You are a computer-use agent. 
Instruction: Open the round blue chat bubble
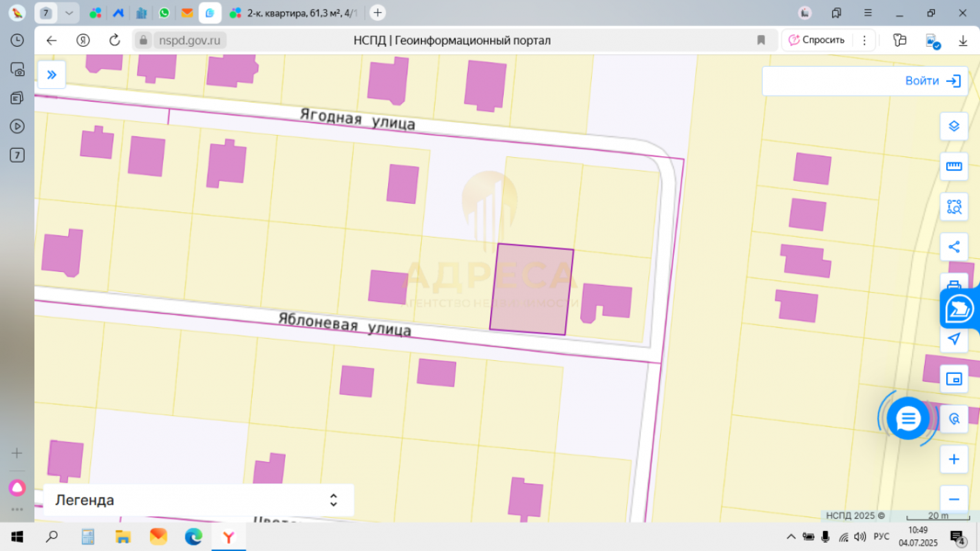point(908,418)
